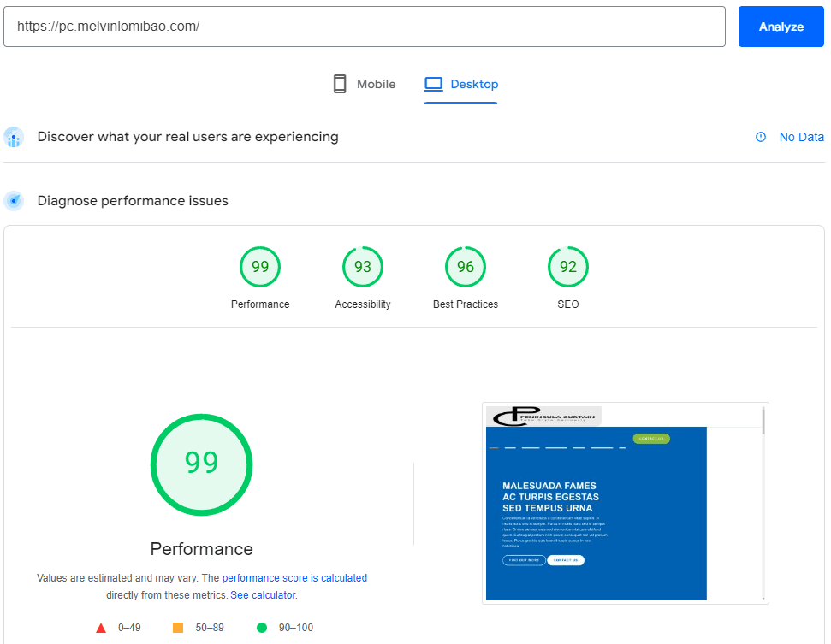Click the mobile phone icon
The height and width of the screenshot is (644, 831).
pyautogui.click(x=340, y=84)
